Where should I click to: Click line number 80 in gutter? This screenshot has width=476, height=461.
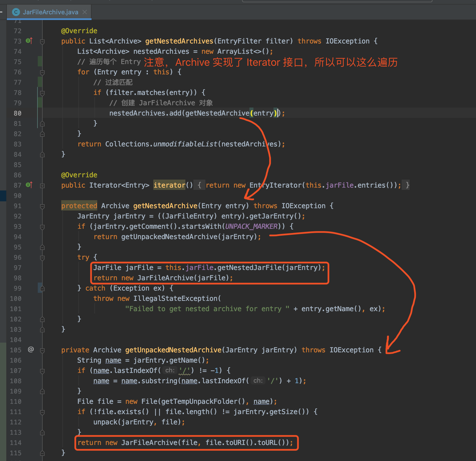17,113
